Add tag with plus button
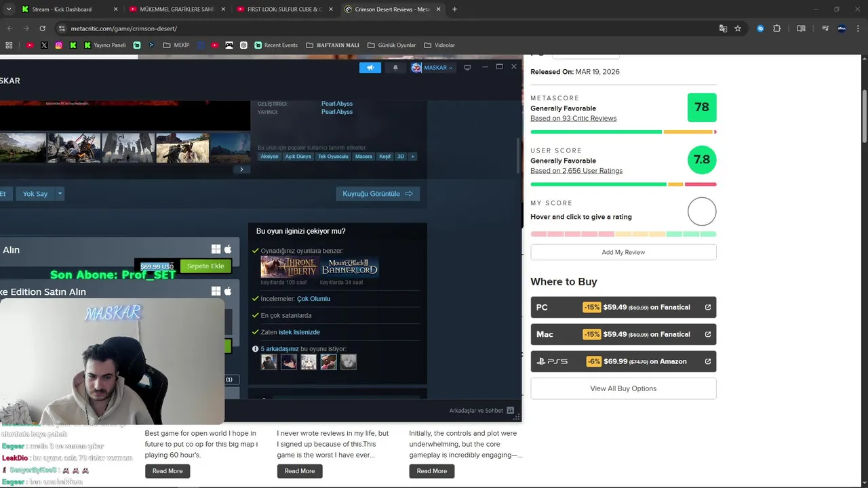Viewport: 868px width, 488px height. pyautogui.click(x=412, y=157)
